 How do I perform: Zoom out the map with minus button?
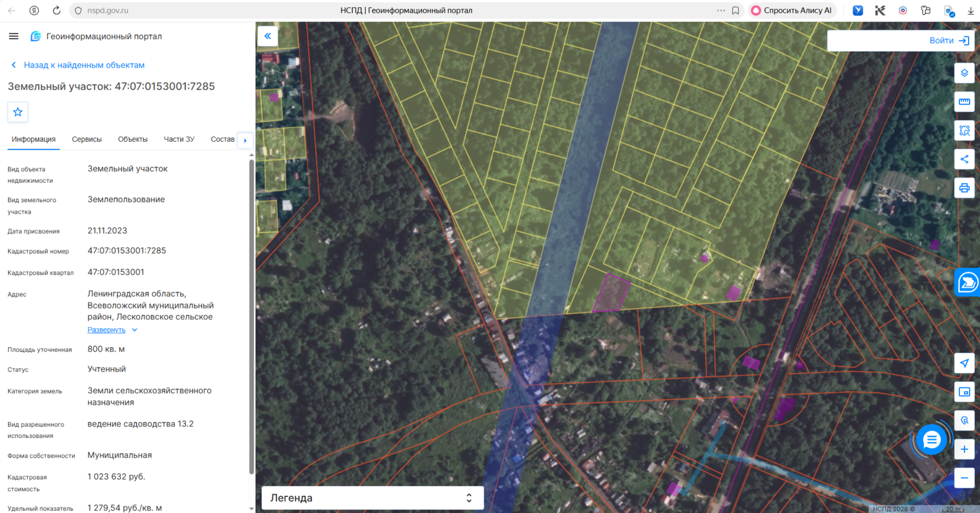click(x=964, y=478)
